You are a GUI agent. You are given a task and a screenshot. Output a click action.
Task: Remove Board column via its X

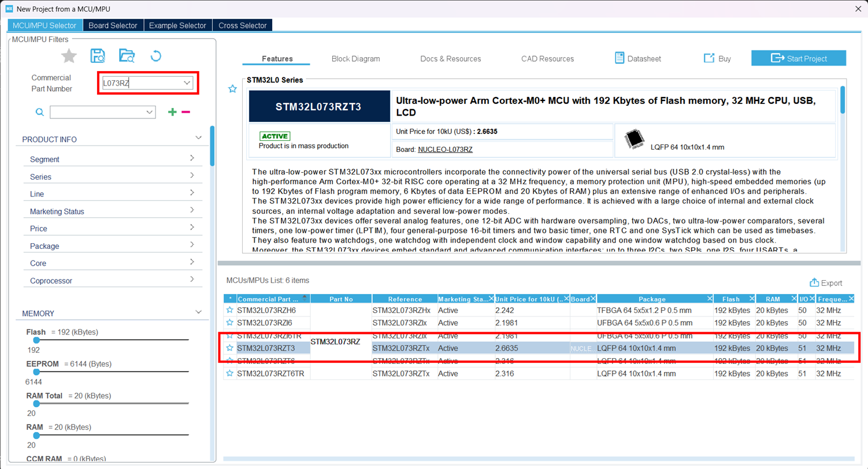(x=592, y=299)
